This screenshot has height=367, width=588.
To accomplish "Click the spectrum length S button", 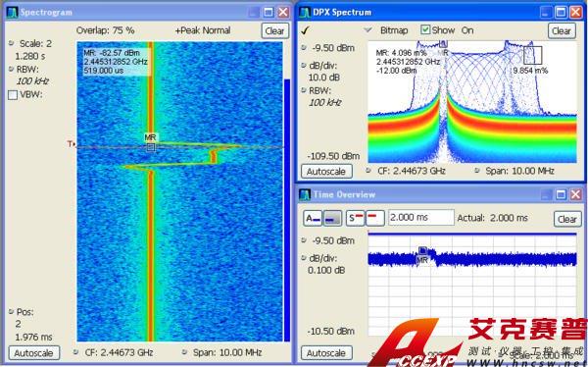I will (x=355, y=218).
